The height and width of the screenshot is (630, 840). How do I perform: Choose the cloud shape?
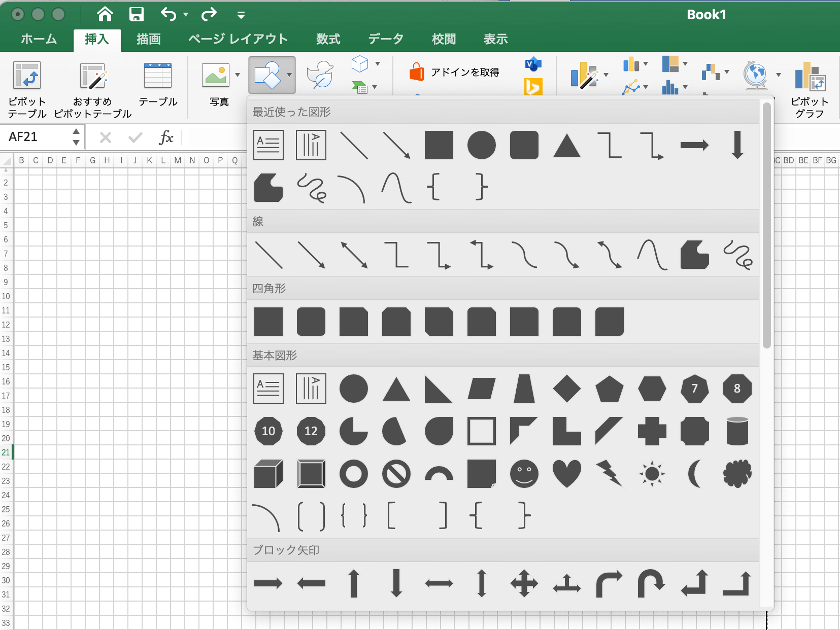[x=737, y=474]
